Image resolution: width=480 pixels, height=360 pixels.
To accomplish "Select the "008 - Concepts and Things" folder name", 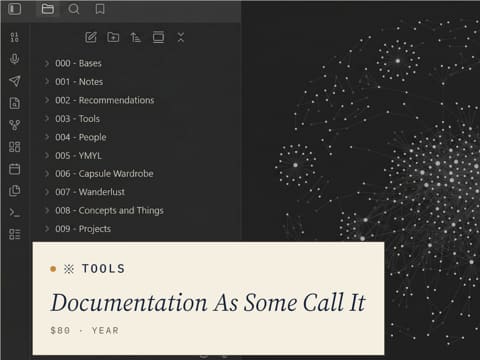I will click(109, 210).
